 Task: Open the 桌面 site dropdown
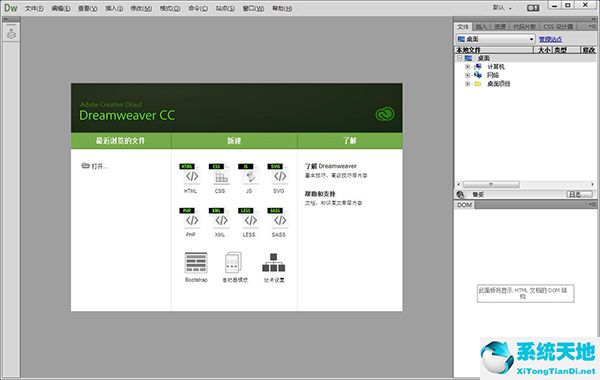(496, 39)
